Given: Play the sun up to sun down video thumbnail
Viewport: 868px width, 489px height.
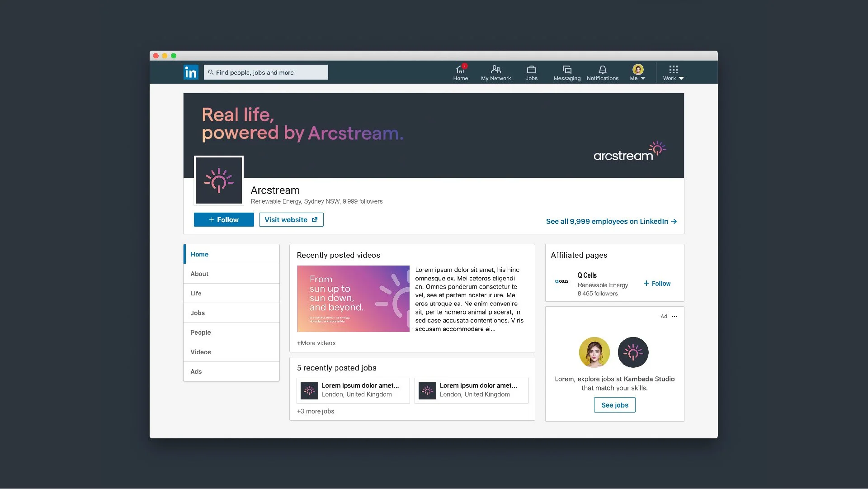Looking at the screenshot, I should (x=353, y=299).
